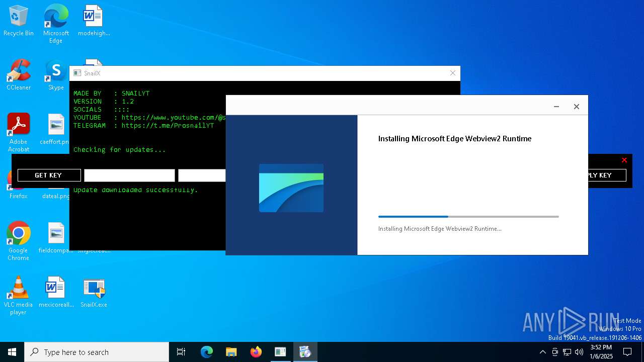Viewport: 644px width, 362px height.
Task: Open Google Chrome desktop shortcut
Action: point(19,241)
